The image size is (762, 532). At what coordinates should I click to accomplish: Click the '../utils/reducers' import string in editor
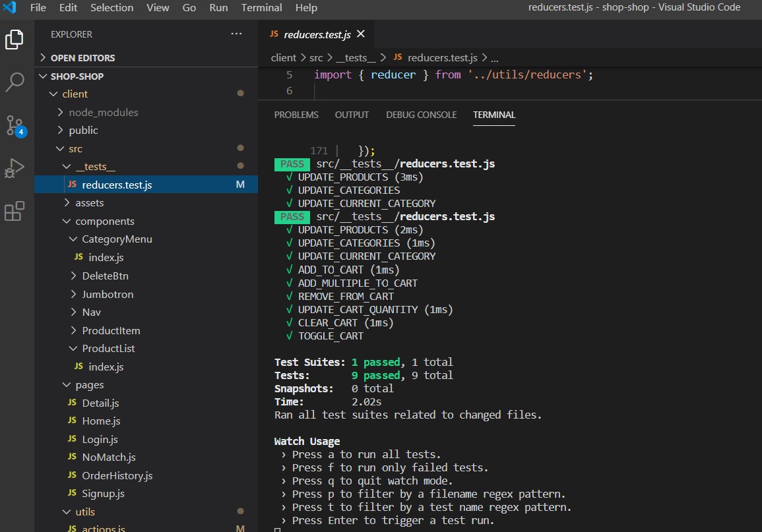point(527,74)
